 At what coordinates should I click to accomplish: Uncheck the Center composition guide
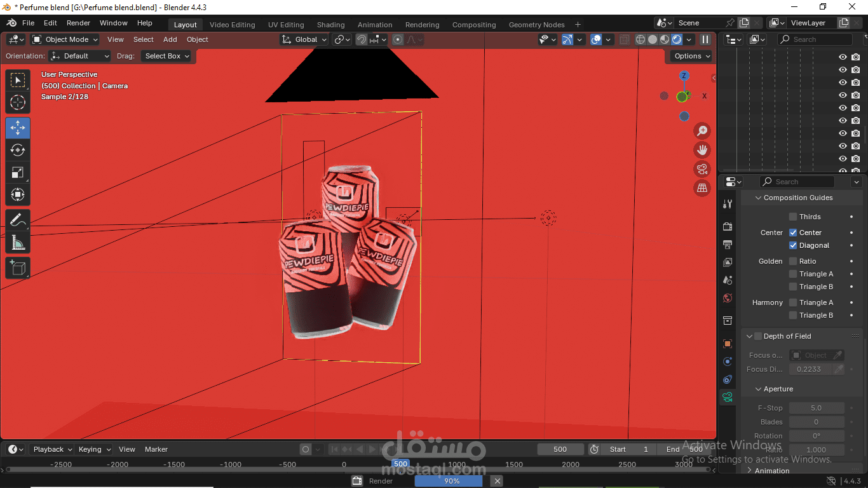tap(793, 233)
